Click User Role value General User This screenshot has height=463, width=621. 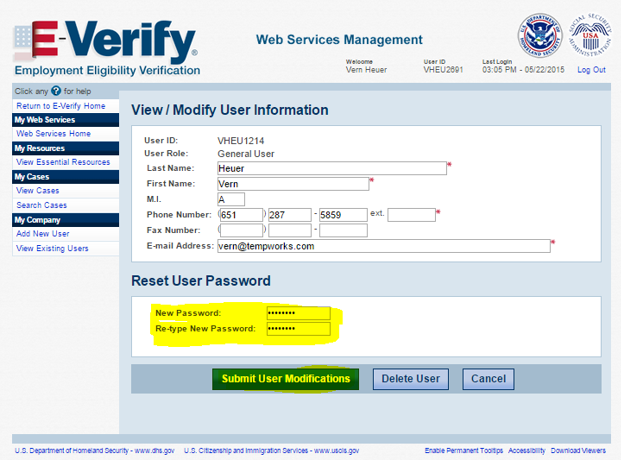point(246,154)
